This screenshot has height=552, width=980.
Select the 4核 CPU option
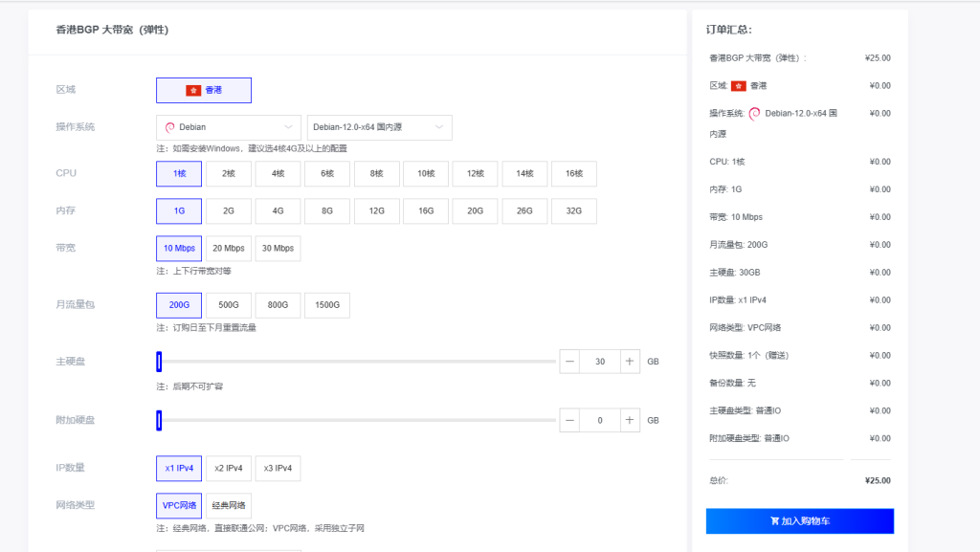pyautogui.click(x=278, y=173)
